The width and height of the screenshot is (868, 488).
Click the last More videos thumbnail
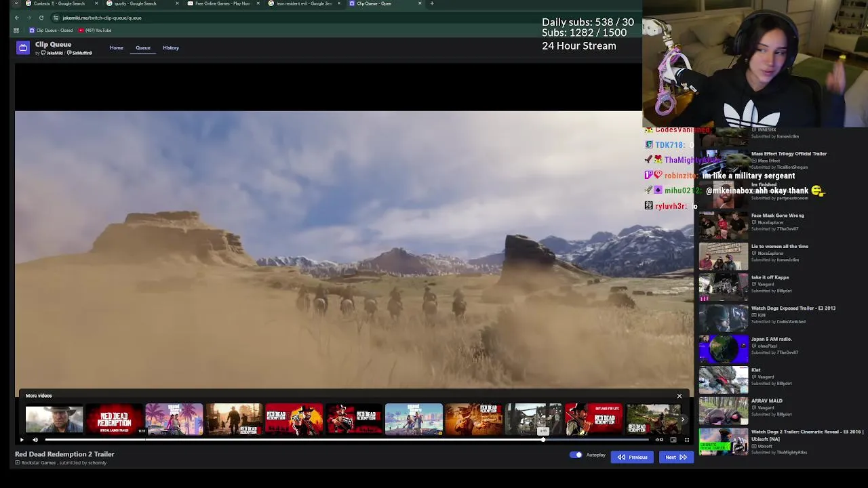(x=653, y=419)
